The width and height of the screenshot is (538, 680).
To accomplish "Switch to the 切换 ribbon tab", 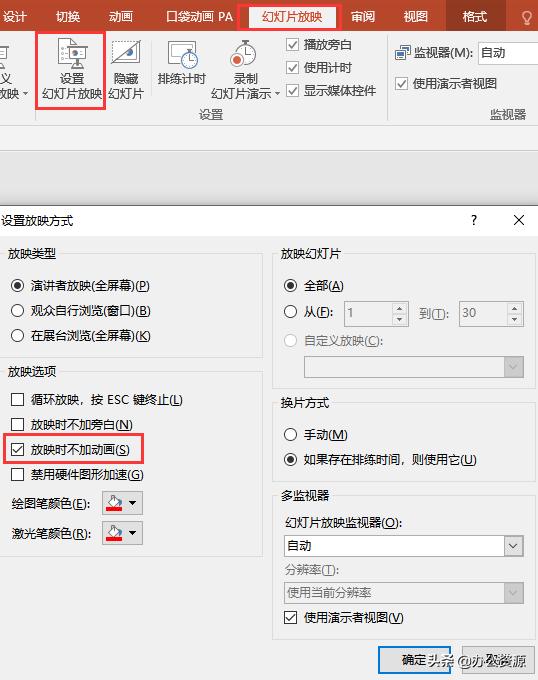I will click(x=68, y=17).
